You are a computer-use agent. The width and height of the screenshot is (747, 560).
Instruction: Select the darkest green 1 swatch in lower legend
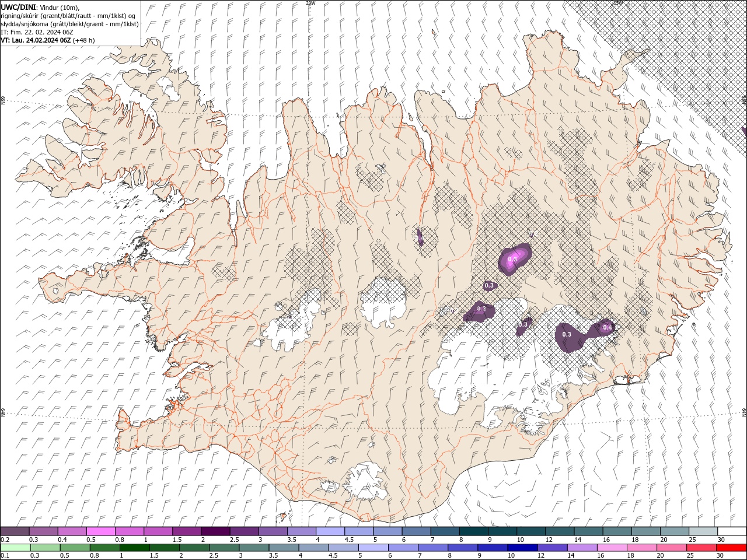click(x=134, y=548)
